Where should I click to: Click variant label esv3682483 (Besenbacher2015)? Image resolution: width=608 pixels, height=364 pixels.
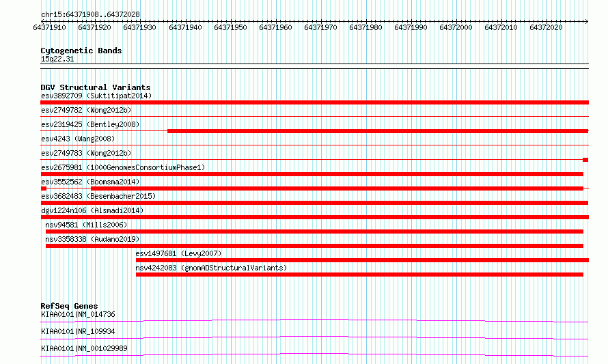tap(98, 196)
